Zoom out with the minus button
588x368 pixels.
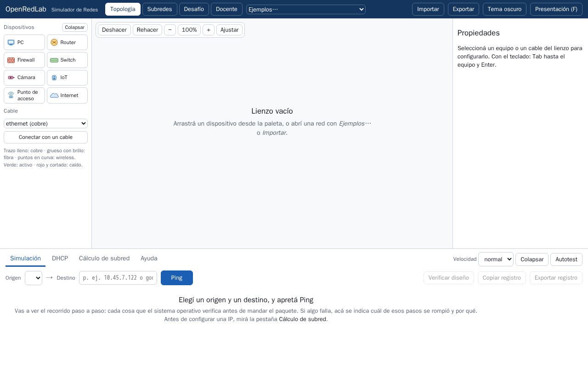click(170, 30)
